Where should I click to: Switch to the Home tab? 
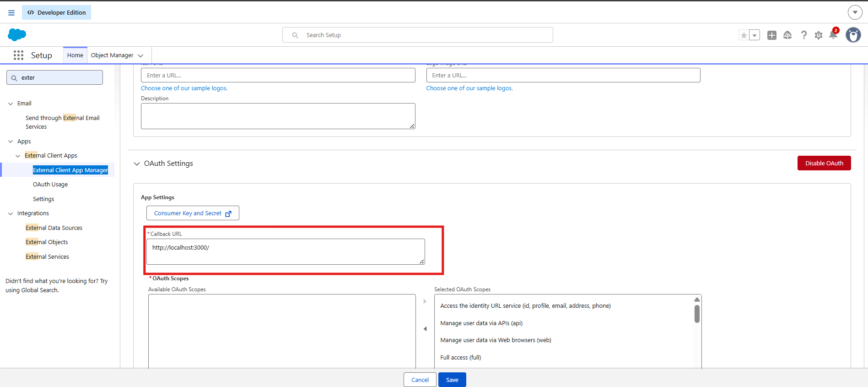click(x=75, y=55)
